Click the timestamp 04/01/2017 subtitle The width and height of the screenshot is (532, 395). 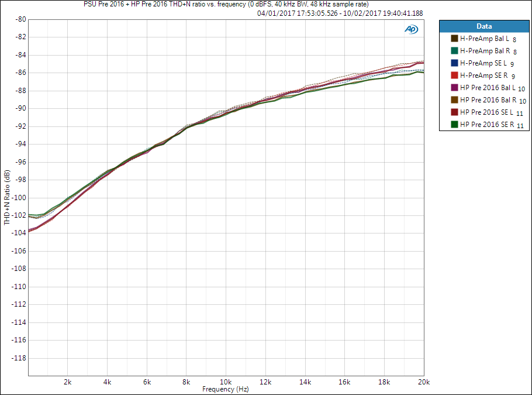tap(340, 13)
